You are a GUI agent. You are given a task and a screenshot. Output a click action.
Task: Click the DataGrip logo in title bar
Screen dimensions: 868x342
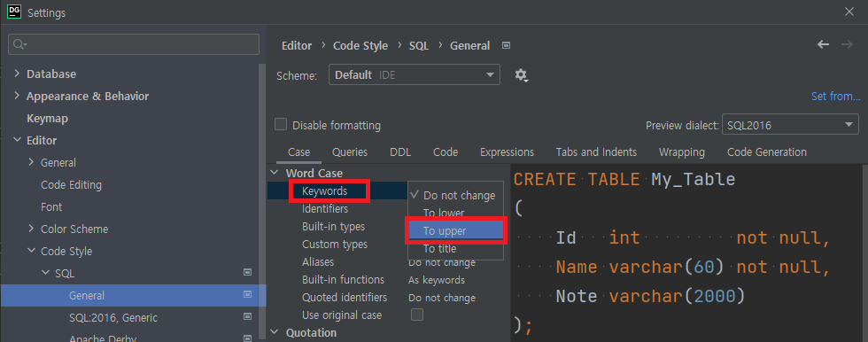[14, 11]
